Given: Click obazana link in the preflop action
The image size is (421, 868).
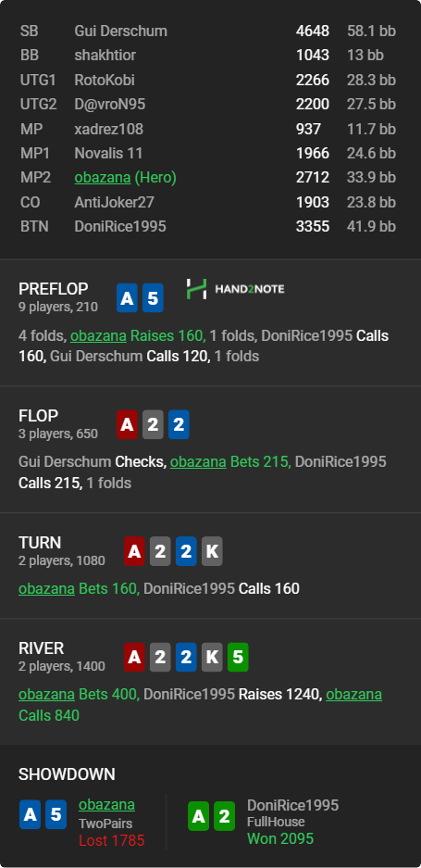Looking at the screenshot, I should click(98, 336).
